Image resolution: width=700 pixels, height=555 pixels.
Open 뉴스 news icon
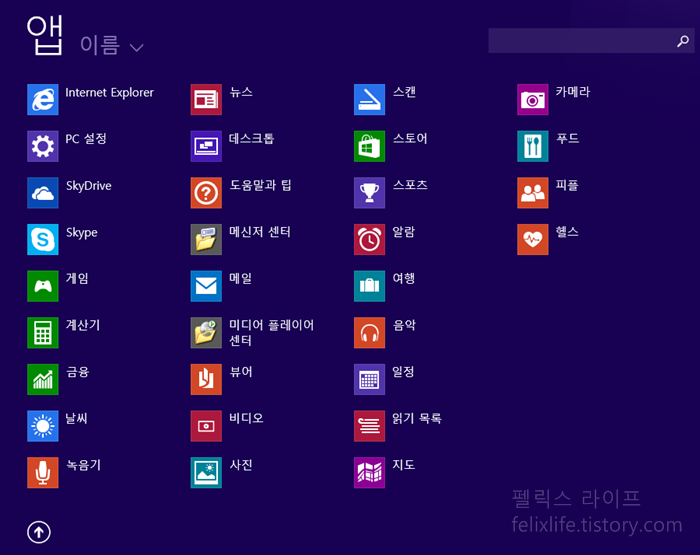coord(206,100)
